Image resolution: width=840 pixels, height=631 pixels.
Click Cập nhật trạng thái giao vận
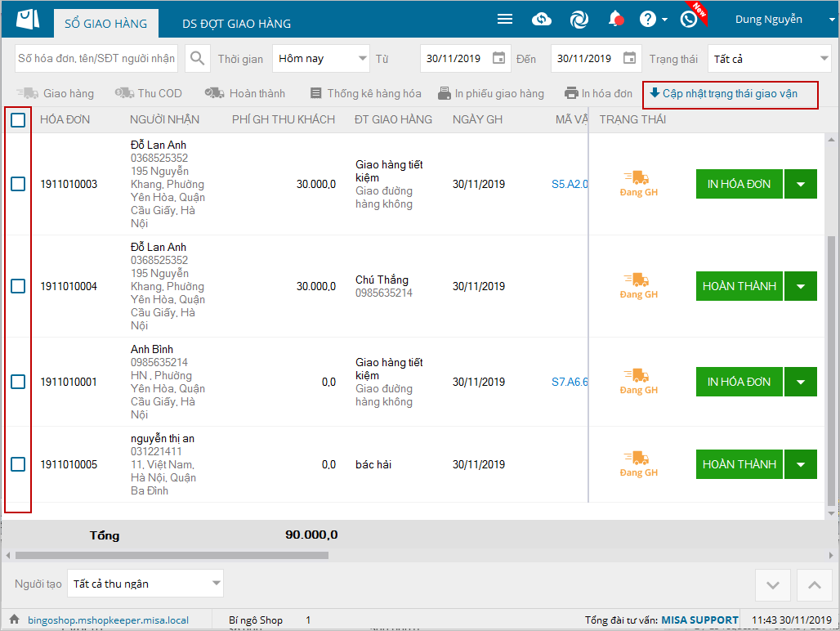coord(724,94)
